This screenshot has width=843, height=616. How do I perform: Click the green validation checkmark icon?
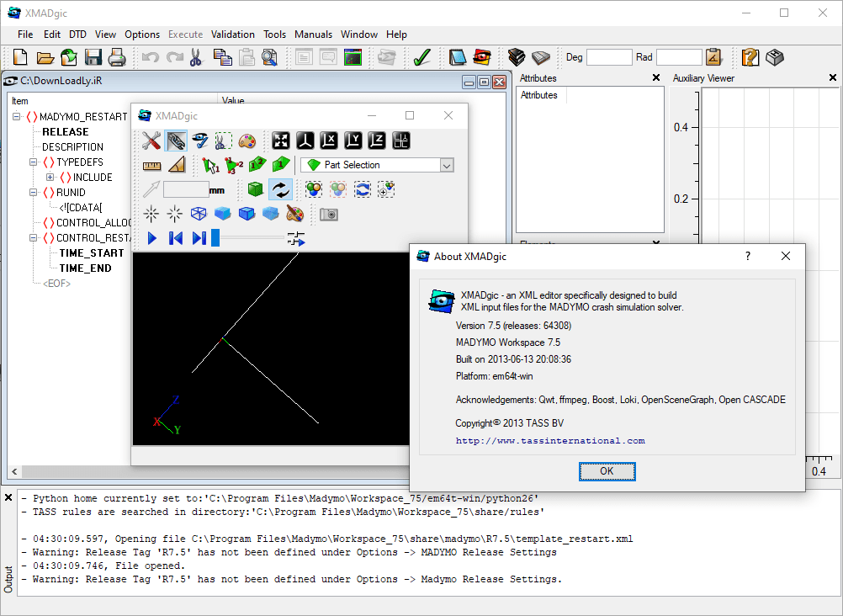421,57
